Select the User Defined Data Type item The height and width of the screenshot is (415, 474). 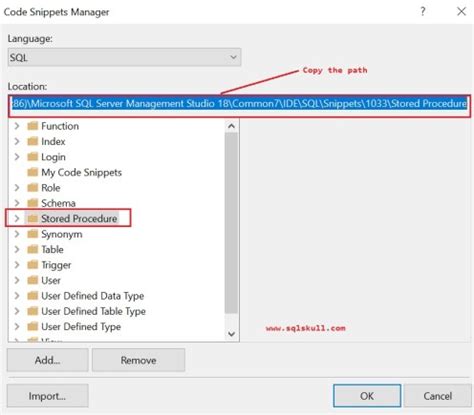(x=93, y=296)
